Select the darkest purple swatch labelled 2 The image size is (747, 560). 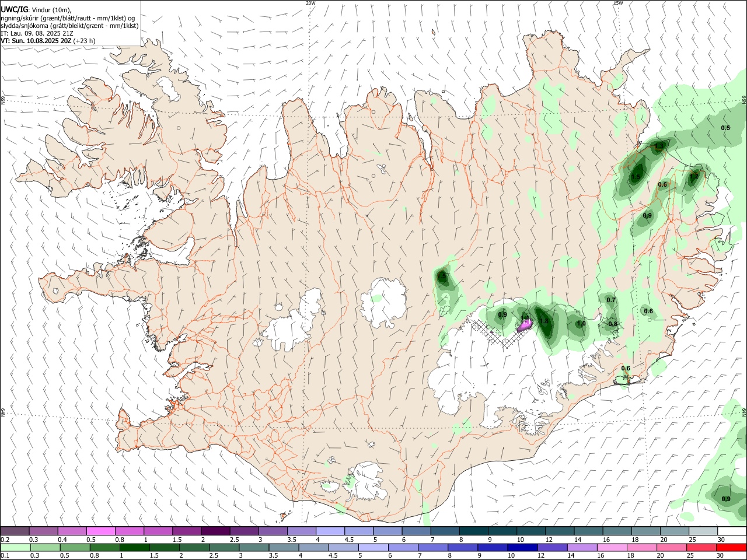coord(215,531)
